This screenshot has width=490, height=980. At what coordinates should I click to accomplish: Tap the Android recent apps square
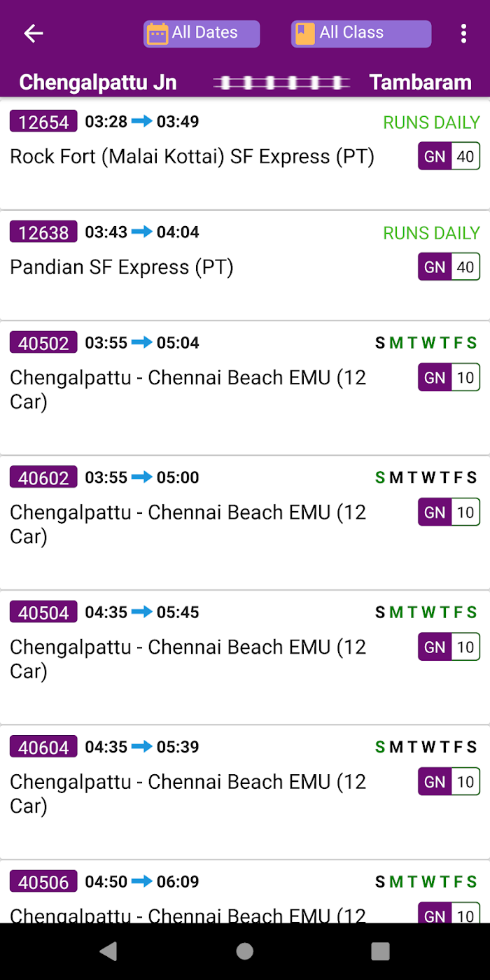(x=380, y=951)
